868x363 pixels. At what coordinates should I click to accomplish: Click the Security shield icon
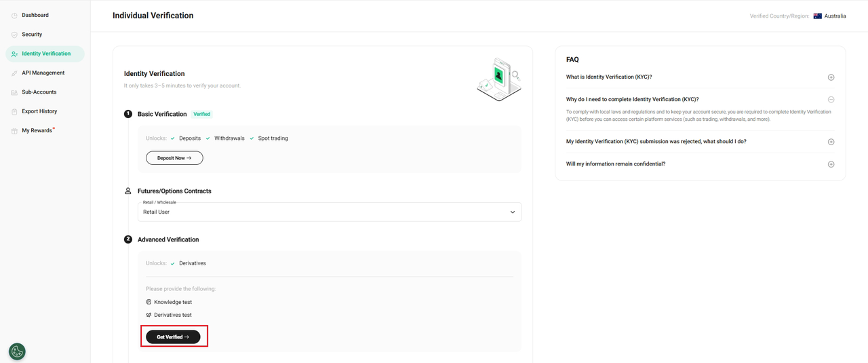point(14,35)
